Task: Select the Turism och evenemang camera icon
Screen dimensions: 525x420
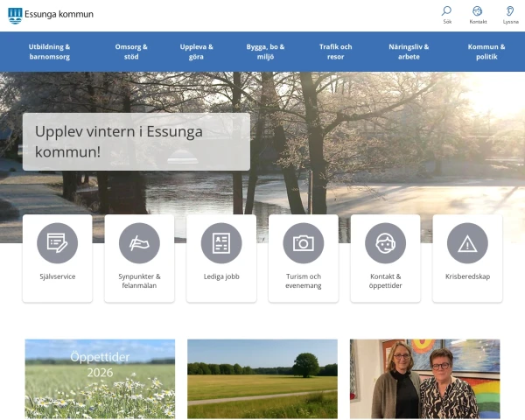Action: (304, 243)
